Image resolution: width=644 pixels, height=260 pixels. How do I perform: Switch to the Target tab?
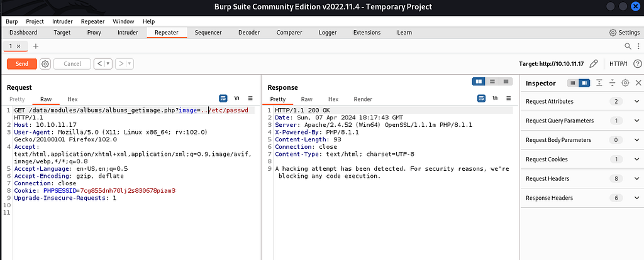[x=62, y=33]
